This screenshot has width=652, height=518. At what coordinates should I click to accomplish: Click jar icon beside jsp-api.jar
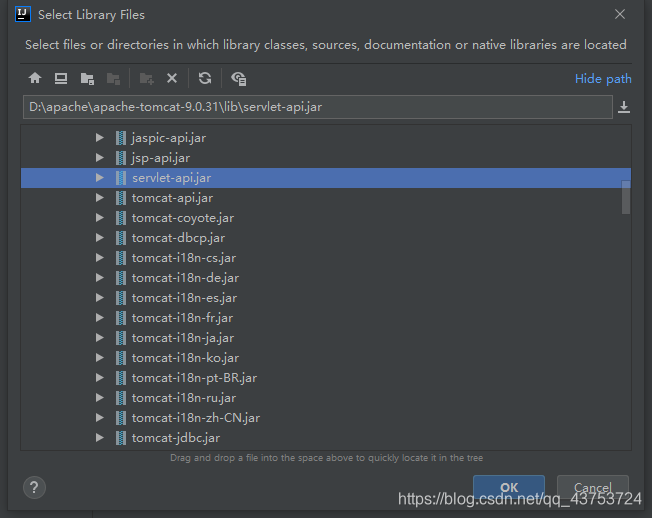[121, 158]
